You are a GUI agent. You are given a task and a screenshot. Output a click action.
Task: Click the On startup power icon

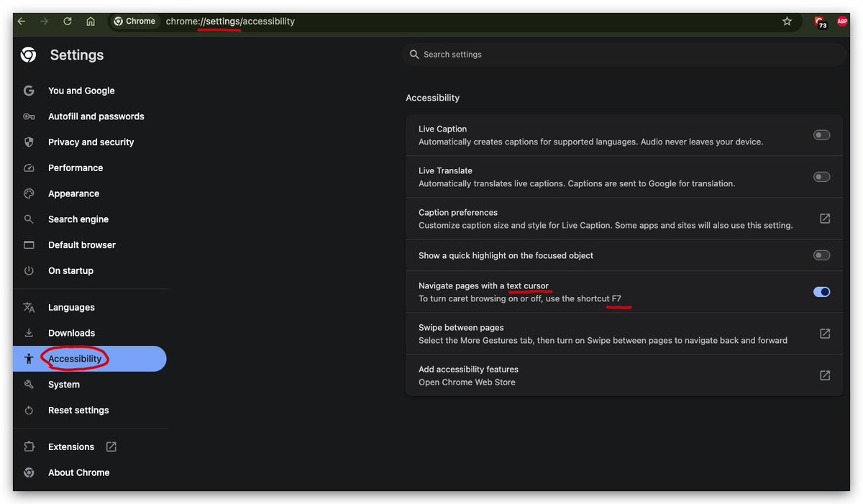pyautogui.click(x=29, y=270)
